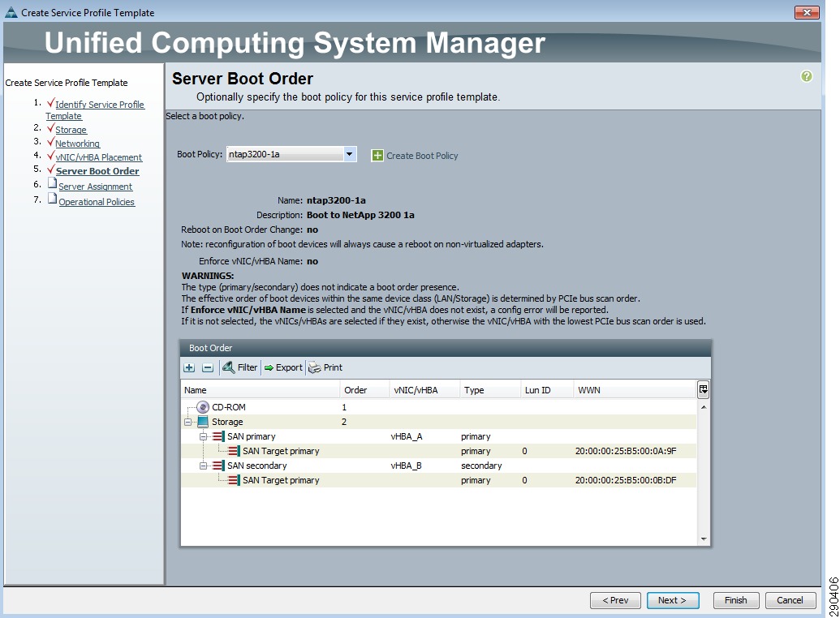Select the Storage row label
The image size is (840, 618).
pyautogui.click(x=227, y=422)
